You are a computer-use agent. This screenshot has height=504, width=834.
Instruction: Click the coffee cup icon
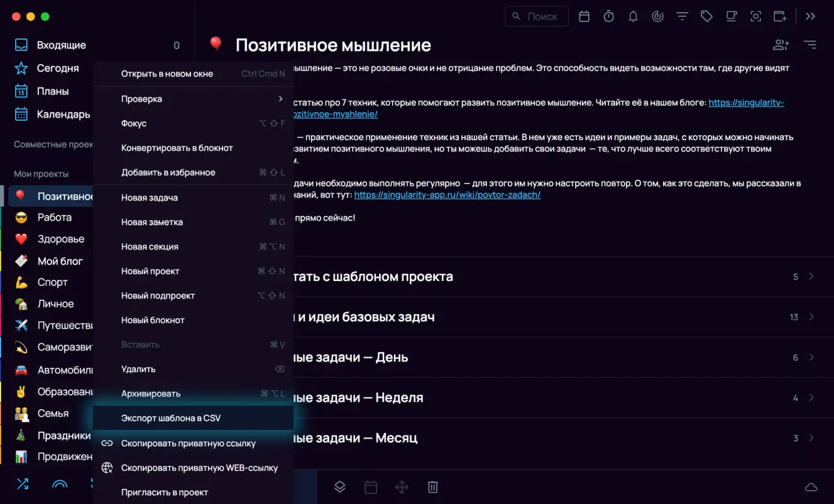[x=731, y=16]
